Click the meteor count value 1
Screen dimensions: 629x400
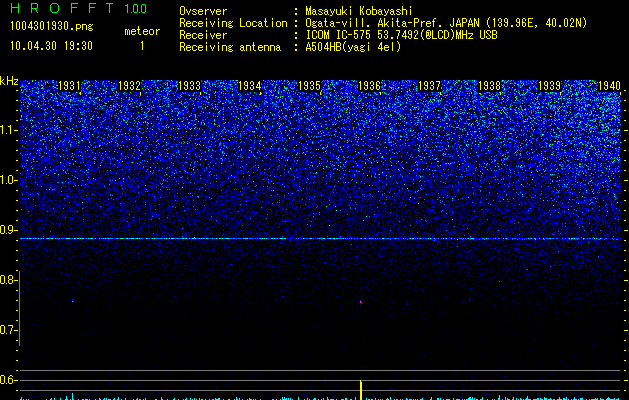point(142,46)
